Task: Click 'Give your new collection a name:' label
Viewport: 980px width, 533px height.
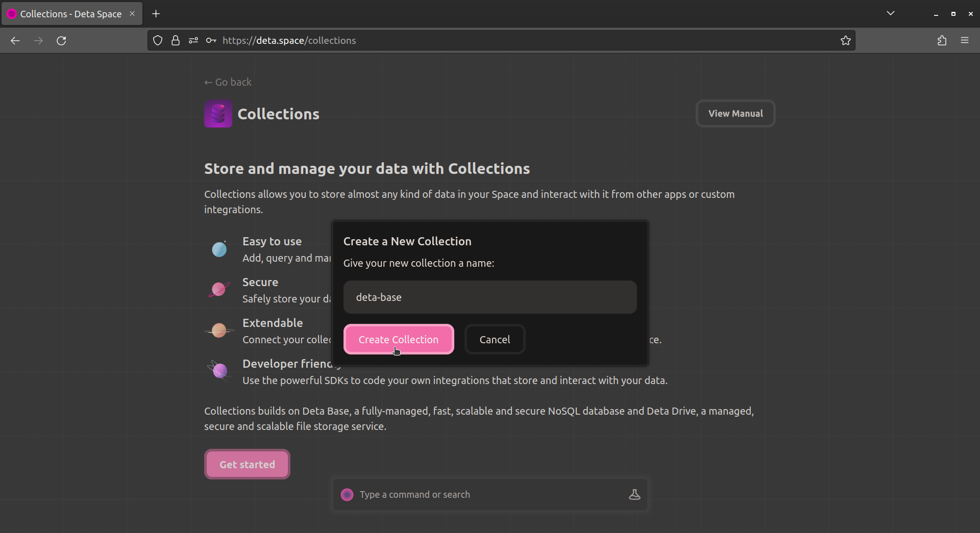Action: (x=419, y=263)
